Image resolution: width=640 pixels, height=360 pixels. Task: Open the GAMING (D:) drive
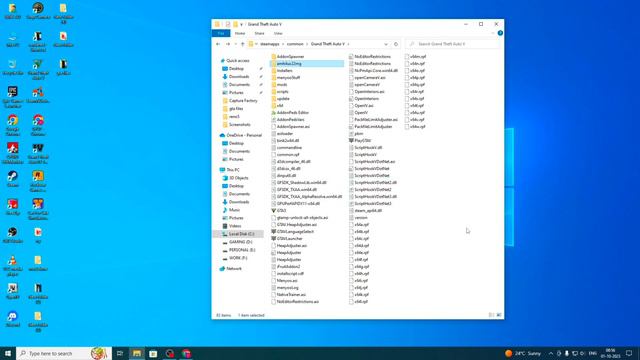point(240,242)
